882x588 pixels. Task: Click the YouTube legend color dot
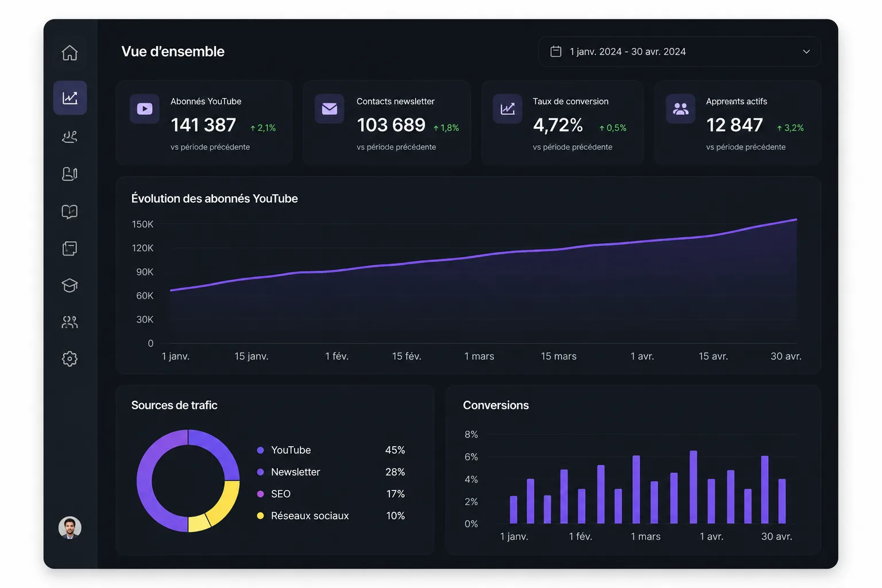click(260, 450)
